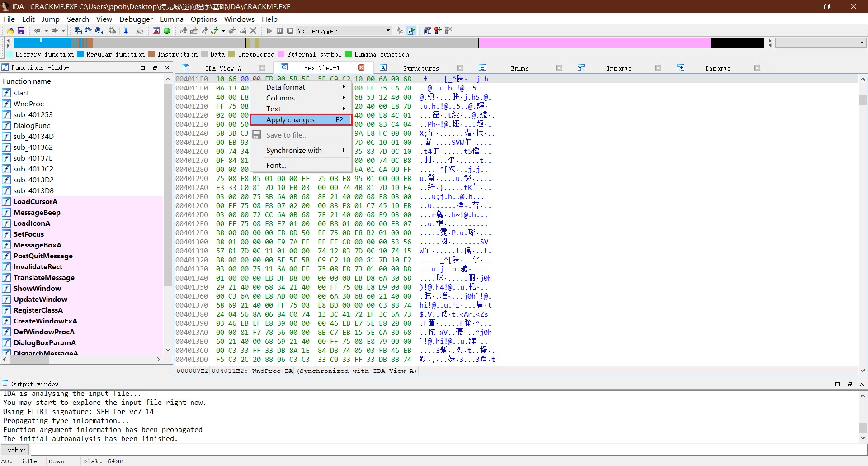Viewport: 868px width, 466px height.
Task: Expand the Text submenu
Action: tap(301, 109)
